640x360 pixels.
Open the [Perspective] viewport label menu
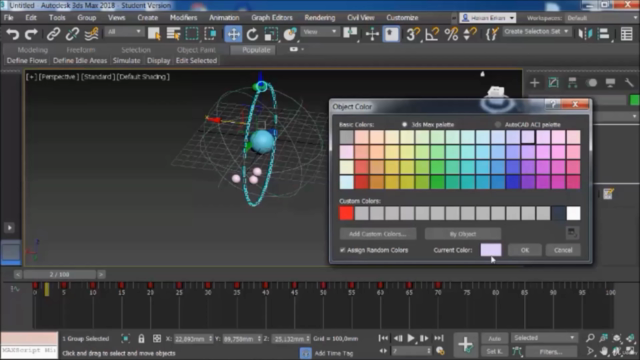tap(58, 77)
